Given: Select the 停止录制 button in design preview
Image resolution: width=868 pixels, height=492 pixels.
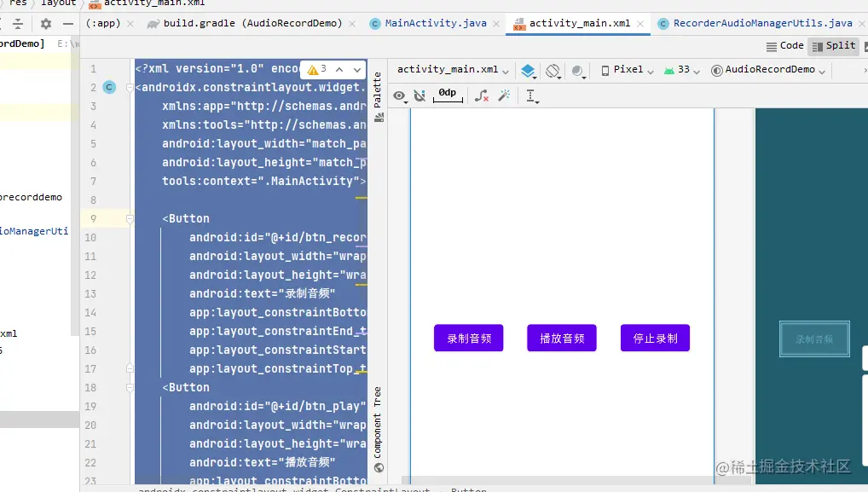Looking at the screenshot, I should (655, 339).
